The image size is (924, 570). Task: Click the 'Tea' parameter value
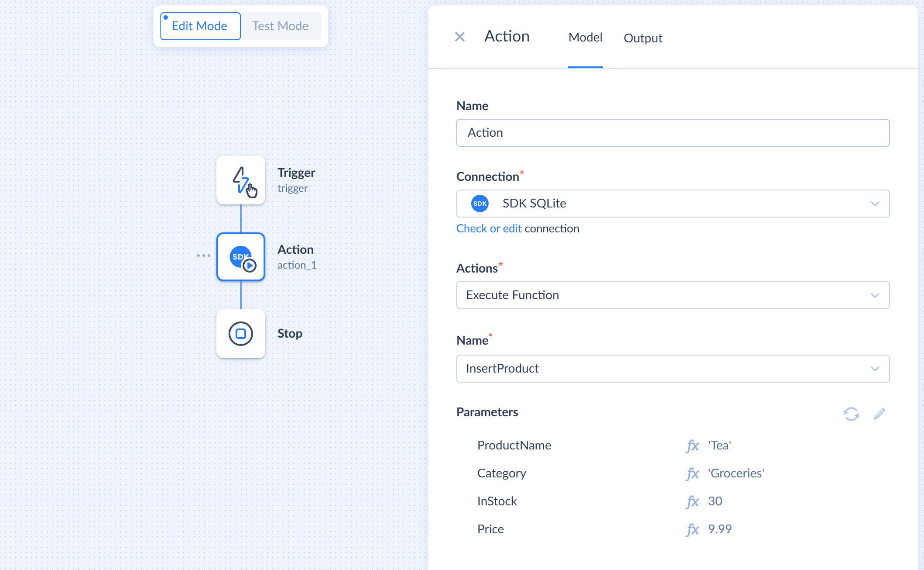[x=719, y=446]
